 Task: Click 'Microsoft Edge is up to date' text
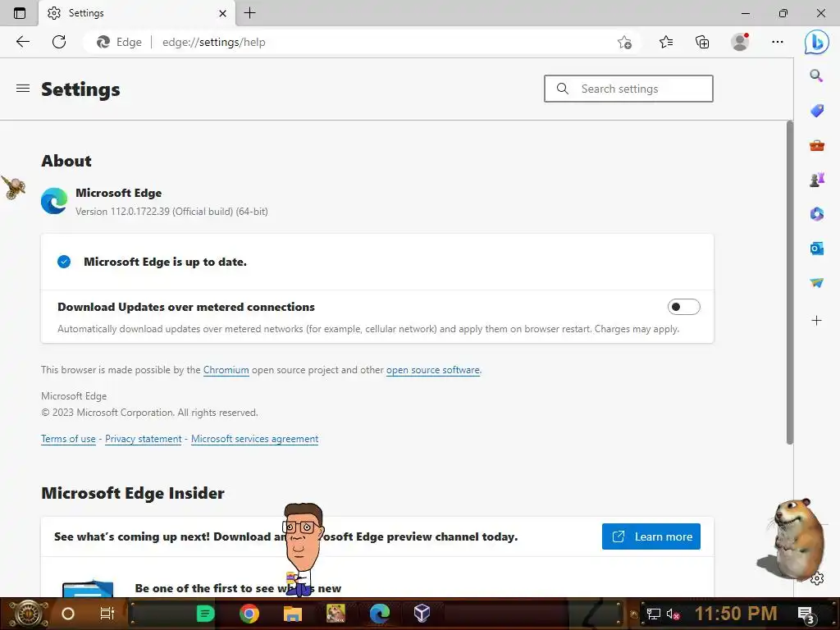[x=165, y=262]
